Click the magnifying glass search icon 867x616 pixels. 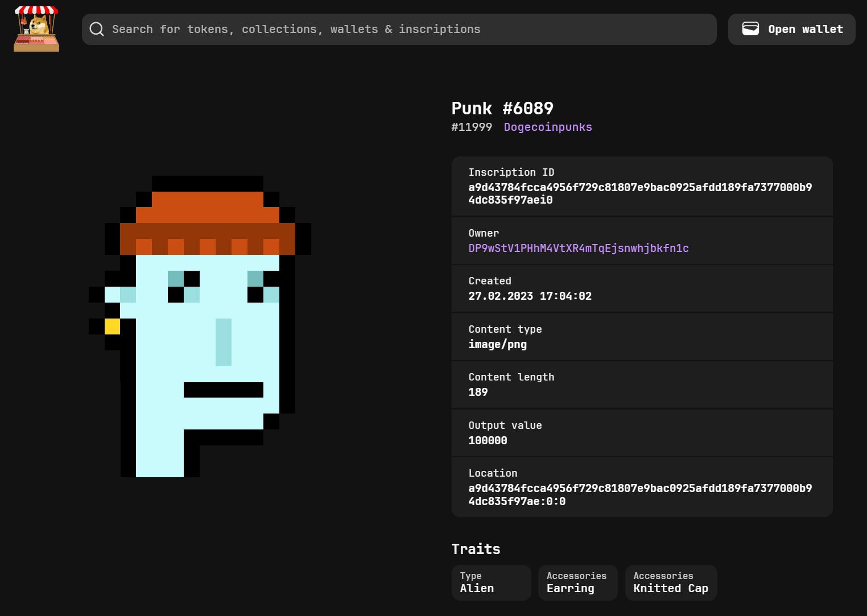pos(97,29)
